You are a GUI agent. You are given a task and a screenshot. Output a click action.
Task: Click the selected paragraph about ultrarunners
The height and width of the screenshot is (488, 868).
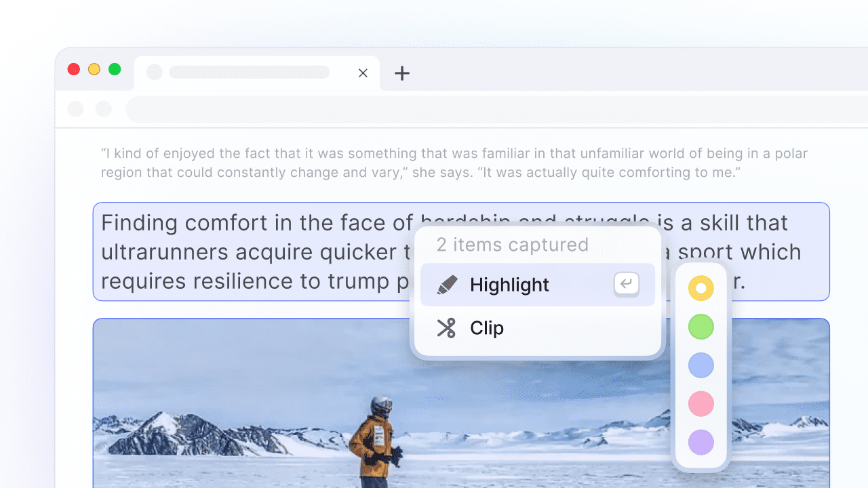tap(461, 251)
